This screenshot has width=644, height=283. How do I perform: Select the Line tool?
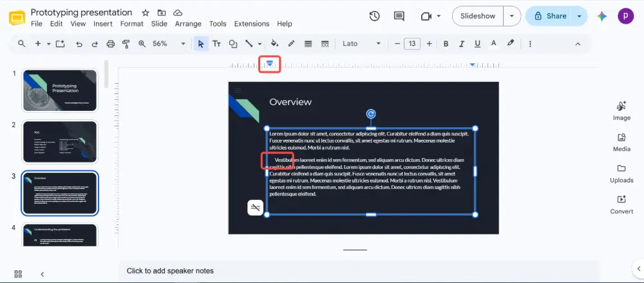coord(249,44)
